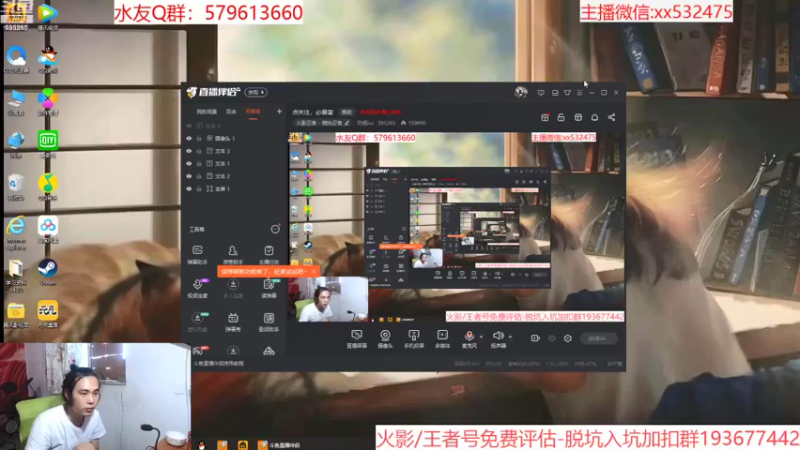Select the middle scene tab
The width and height of the screenshot is (800, 450).
point(231,111)
